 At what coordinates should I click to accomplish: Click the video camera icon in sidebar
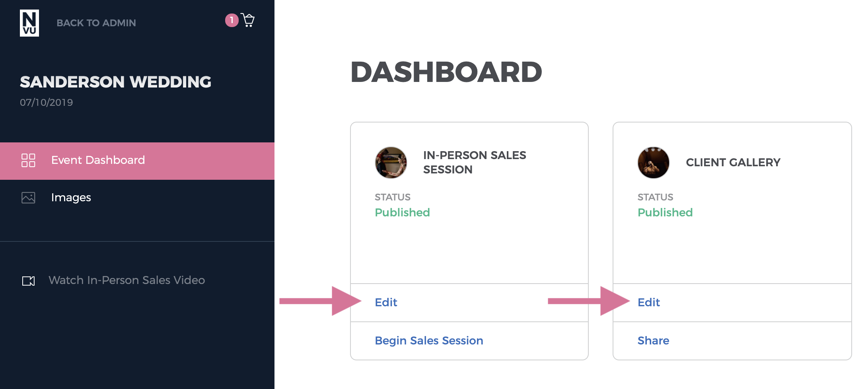[28, 281]
